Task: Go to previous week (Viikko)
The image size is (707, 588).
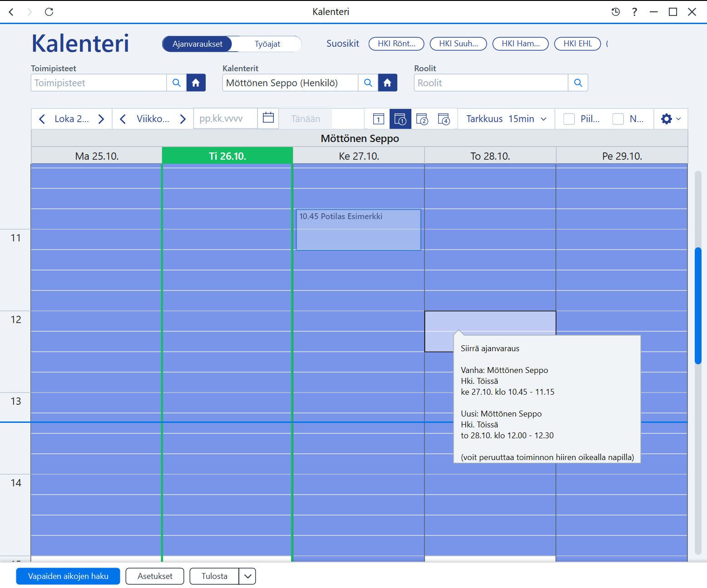Action: (123, 119)
